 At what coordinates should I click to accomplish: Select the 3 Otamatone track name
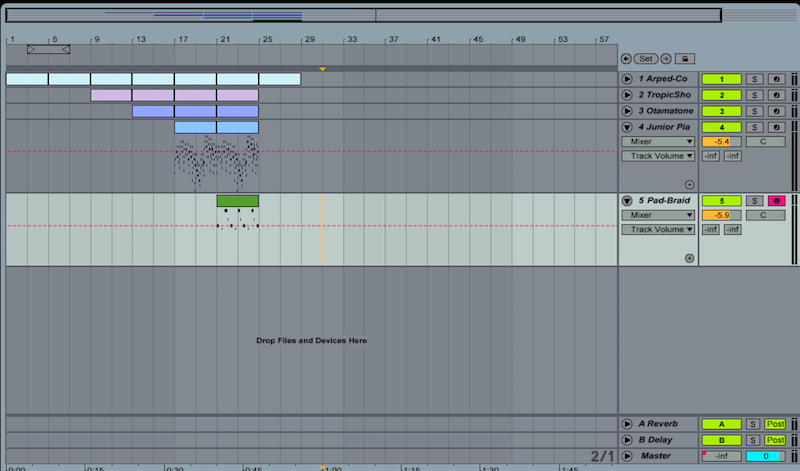click(x=666, y=111)
